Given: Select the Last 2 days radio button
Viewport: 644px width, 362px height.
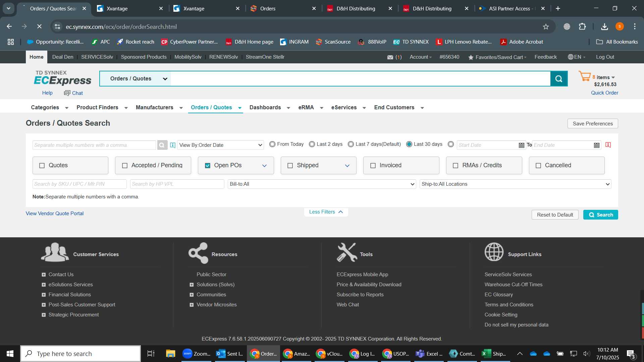Looking at the screenshot, I should coord(312,144).
